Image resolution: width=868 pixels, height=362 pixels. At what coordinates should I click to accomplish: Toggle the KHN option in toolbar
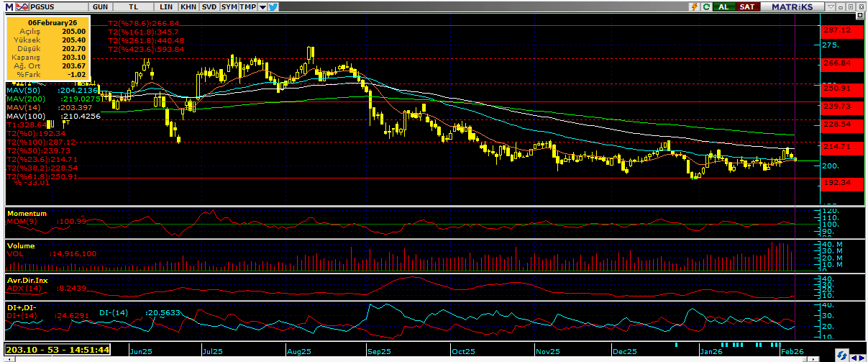188,6
